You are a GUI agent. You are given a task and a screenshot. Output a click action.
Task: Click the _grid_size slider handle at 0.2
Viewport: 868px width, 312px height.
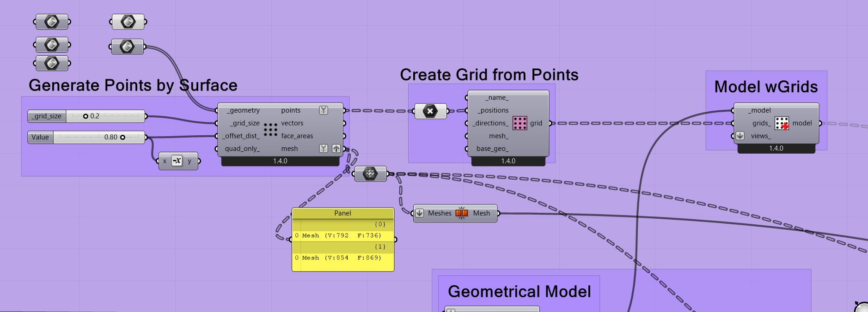coord(86,116)
